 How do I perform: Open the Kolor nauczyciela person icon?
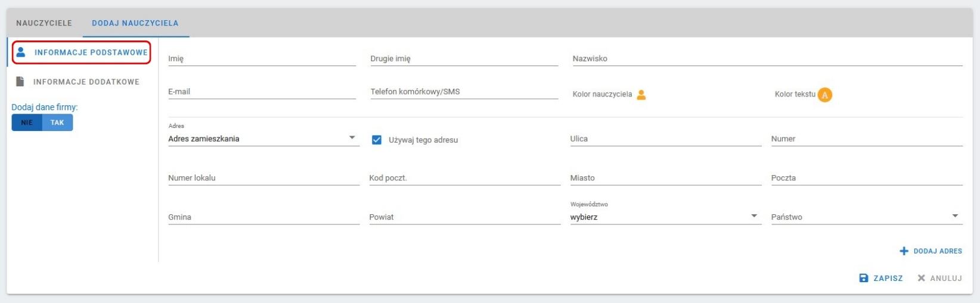(641, 95)
